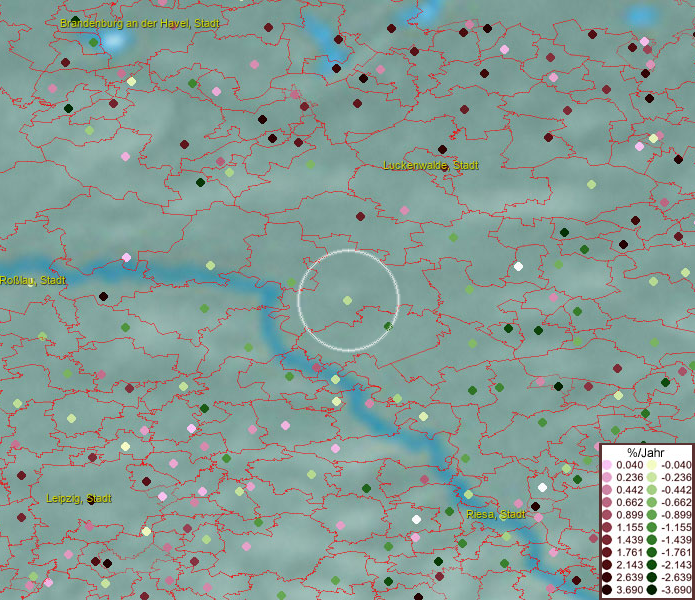Click the legend value text '-1.155'
Viewport: 695px width, 600px height.
click(x=676, y=527)
